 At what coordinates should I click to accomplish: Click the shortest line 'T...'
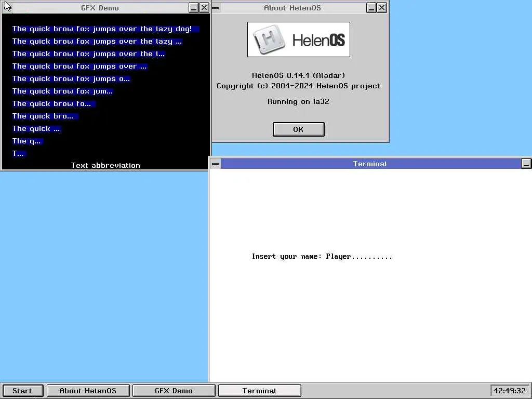coord(19,154)
